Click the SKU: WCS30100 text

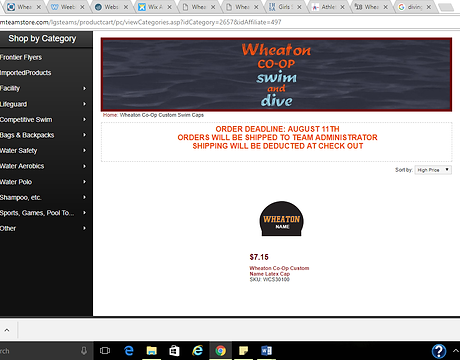coord(270,279)
